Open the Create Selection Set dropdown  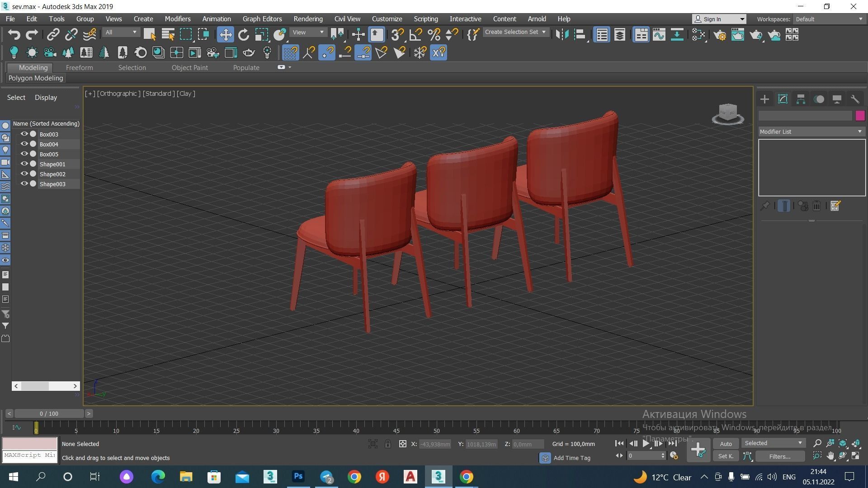point(515,32)
